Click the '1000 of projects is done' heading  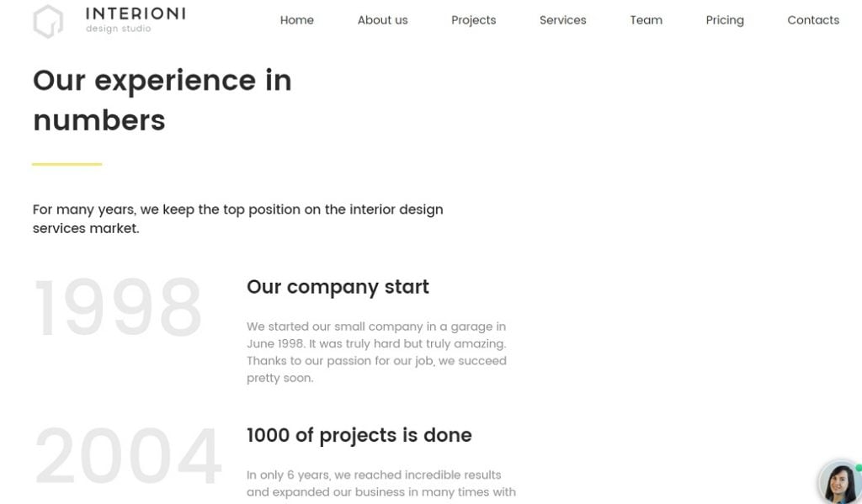click(x=359, y=435)
